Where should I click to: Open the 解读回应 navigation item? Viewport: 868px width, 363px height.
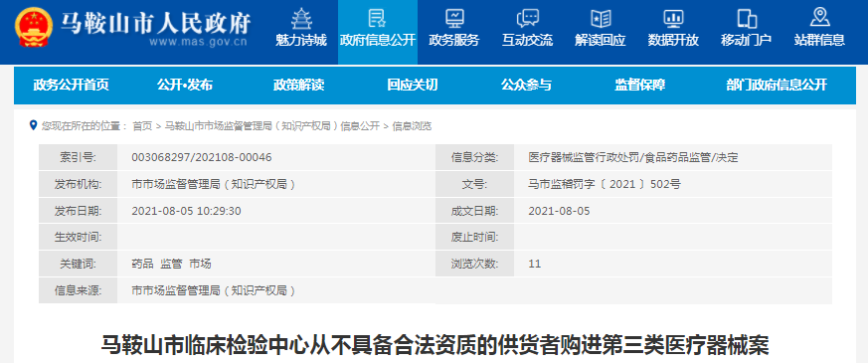click(601, 41)
